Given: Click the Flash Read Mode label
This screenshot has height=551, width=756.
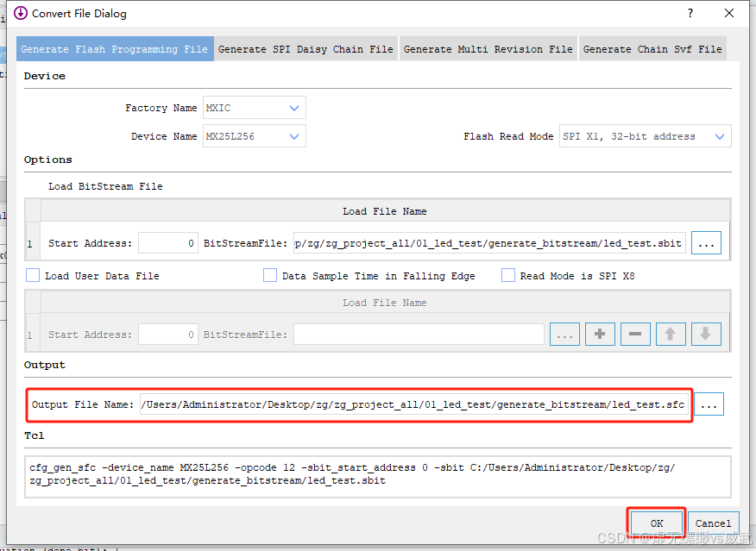Looking at the screenshot, I should [508, 136].
